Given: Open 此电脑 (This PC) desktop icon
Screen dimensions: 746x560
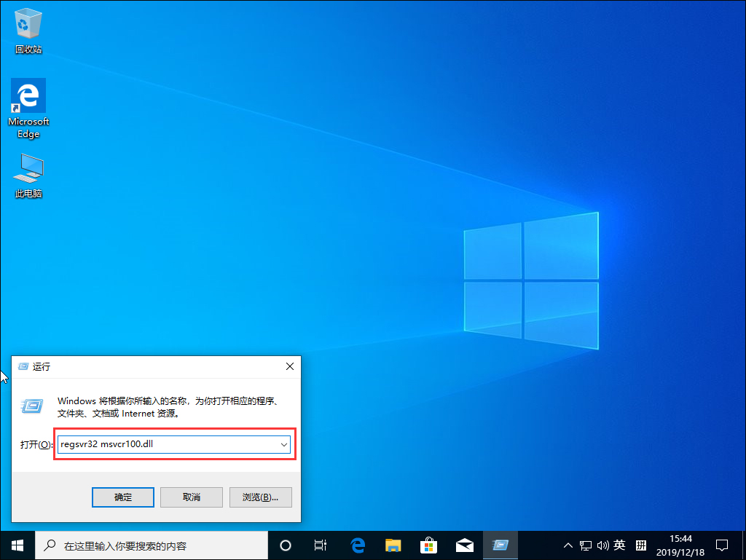Looking at the screenshot, I should (x=28, y=166).
